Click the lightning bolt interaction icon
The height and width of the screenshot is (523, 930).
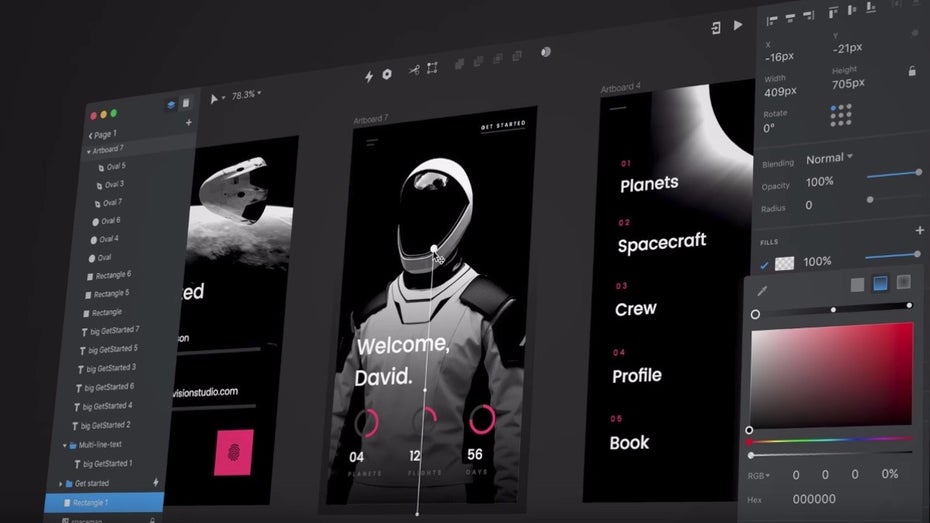368,76
